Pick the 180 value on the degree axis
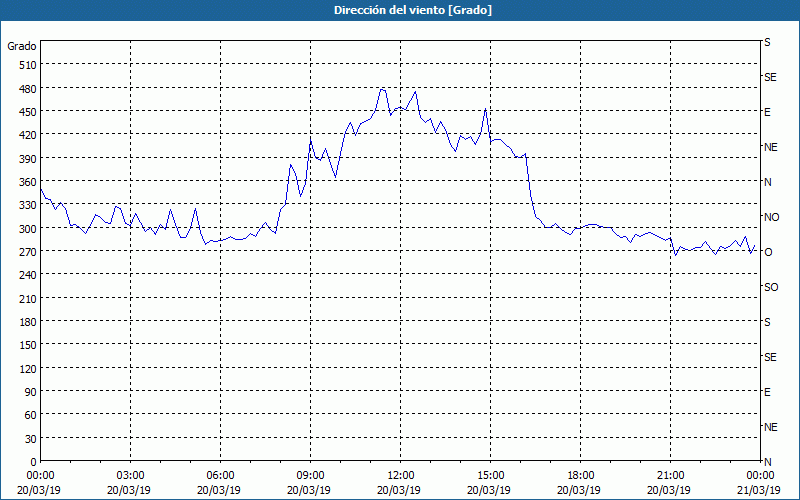800x500 pixels. tap(28, 322)
